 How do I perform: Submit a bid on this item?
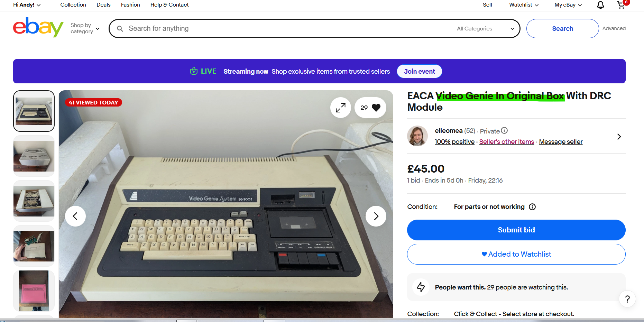tap(516, 230)
